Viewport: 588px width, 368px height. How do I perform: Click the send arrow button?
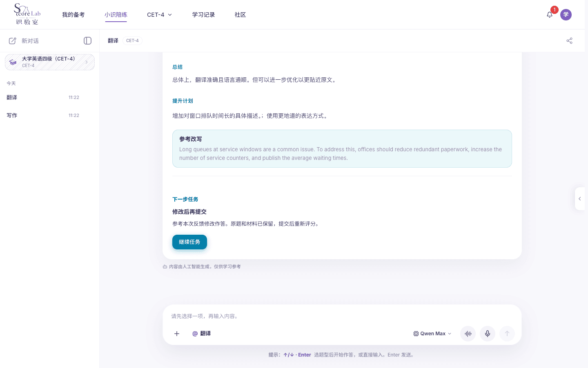[x=507, y=334]
